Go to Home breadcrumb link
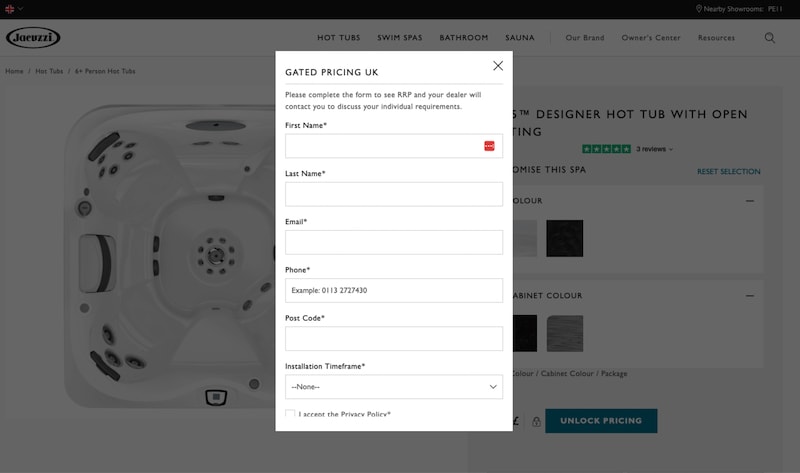800x473 pixels. pos(14,71)
